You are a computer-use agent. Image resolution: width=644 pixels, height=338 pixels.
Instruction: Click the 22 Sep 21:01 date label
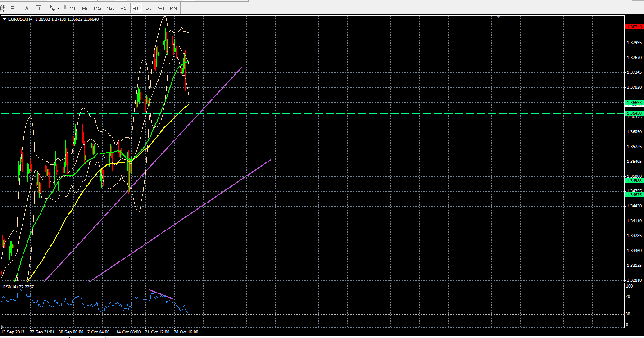pyautogui.click(x=41, y=332)
